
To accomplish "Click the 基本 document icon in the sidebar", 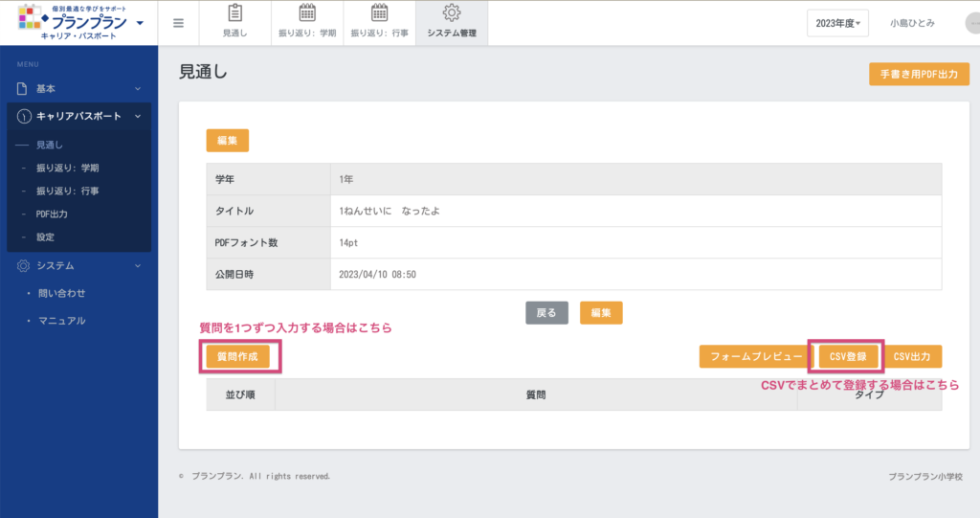I will [22, 89].
